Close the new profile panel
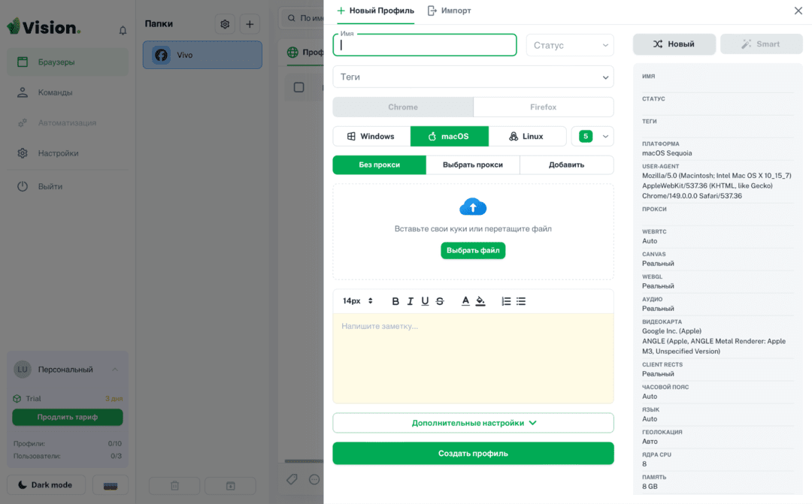The height and width of the screenshot is (504, 812). click(798, 11)
